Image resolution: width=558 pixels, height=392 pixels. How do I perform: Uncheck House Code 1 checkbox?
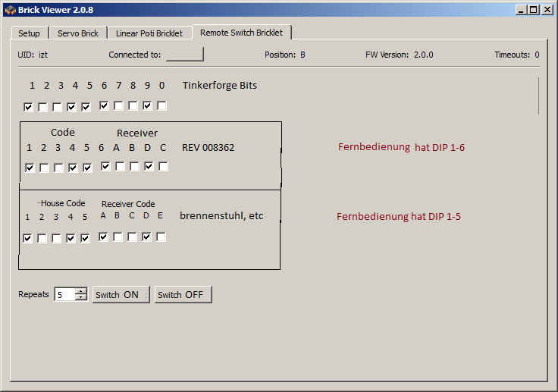click(x=27, y=238)
